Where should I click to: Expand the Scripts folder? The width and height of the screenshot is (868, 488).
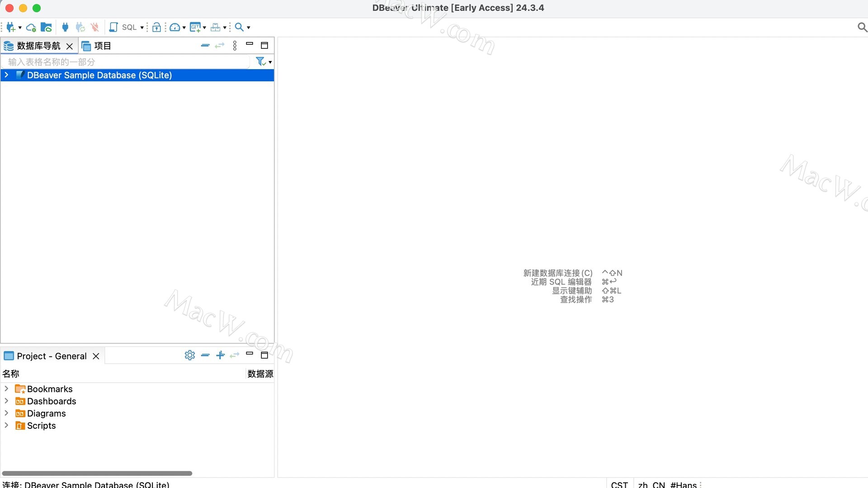click(x=6, y=425)
